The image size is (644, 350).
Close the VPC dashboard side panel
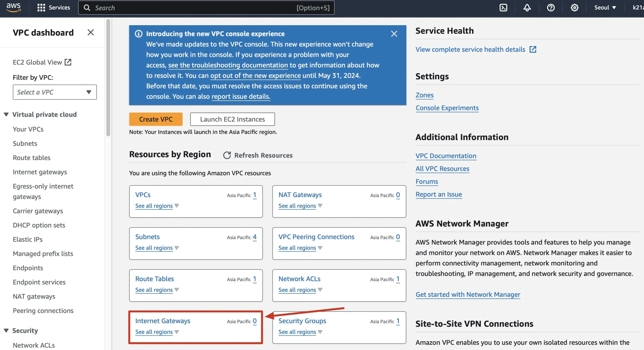point(91,32)
